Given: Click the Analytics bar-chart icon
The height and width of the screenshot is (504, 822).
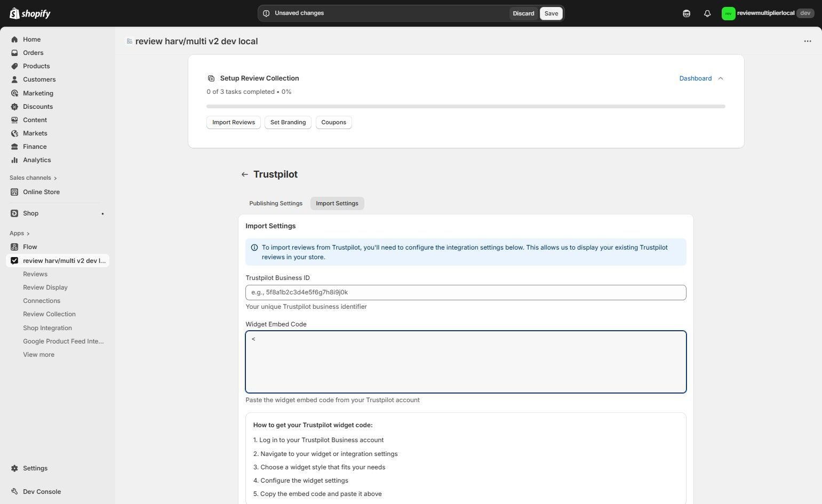Looking at the screenshot, I should click(14, 159).
